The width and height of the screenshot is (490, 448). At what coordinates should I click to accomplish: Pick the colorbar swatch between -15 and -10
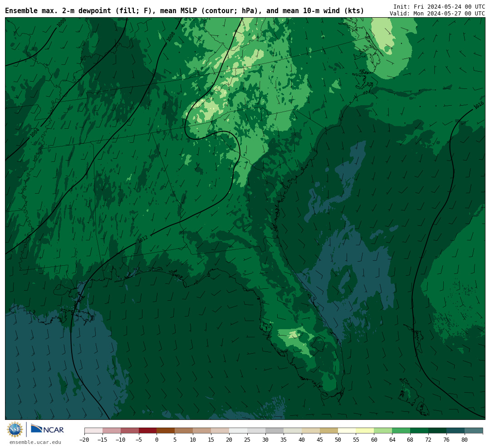(x=112, y=431)
